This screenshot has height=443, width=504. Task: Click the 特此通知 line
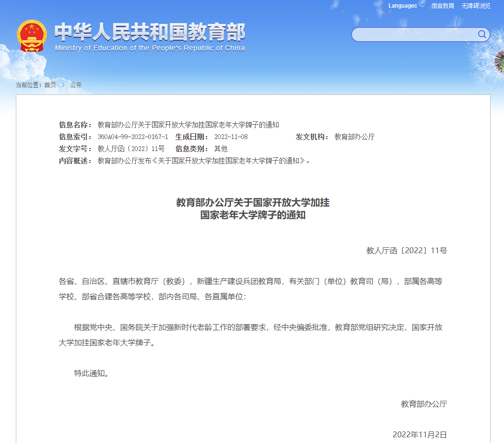(x=91, y=373)
